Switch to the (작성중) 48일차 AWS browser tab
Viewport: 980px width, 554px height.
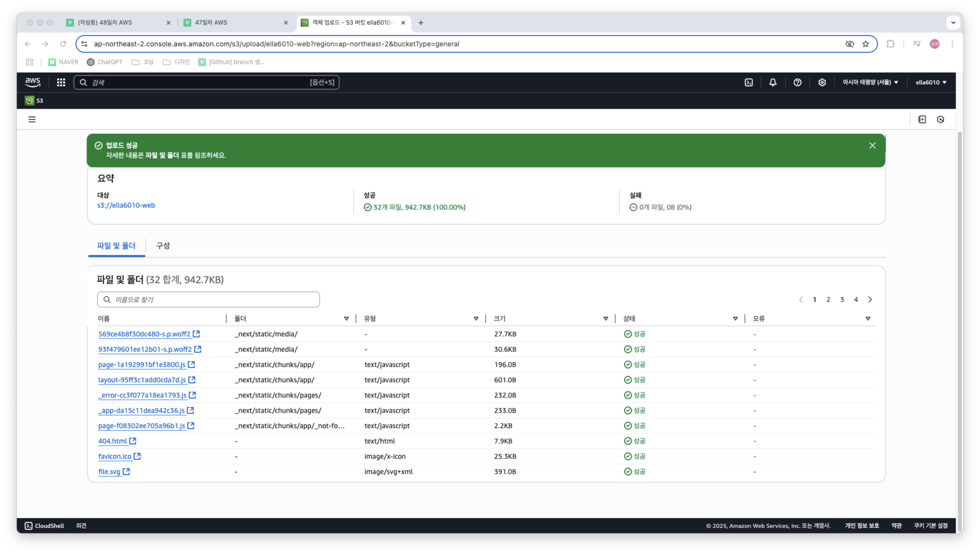click(x=118, y=22)
